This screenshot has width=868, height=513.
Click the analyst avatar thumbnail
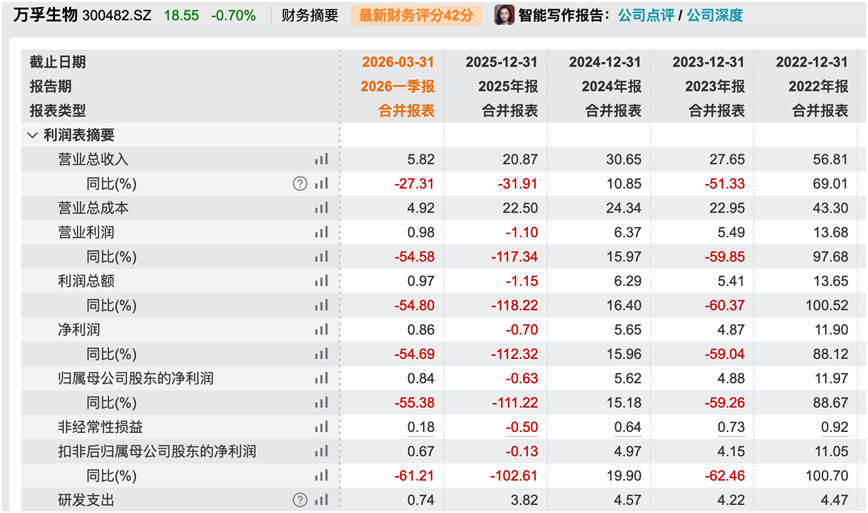coord(504,15)
